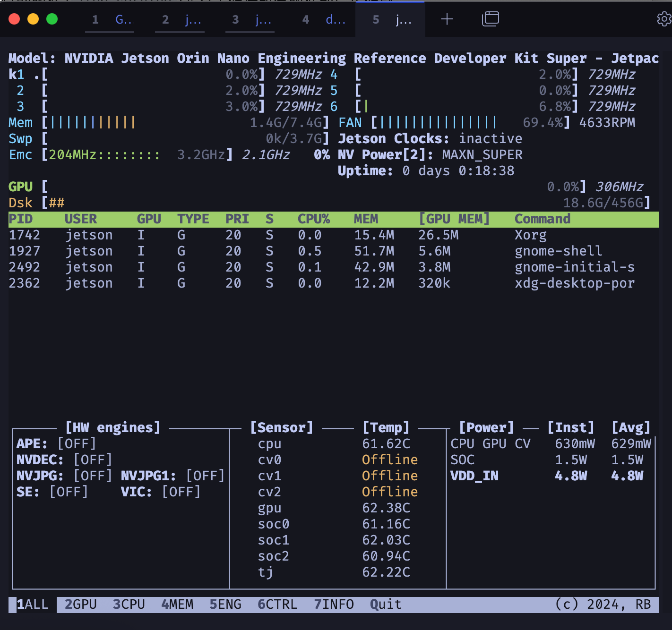Click Quit in the jtop footer

click(386, 604)
